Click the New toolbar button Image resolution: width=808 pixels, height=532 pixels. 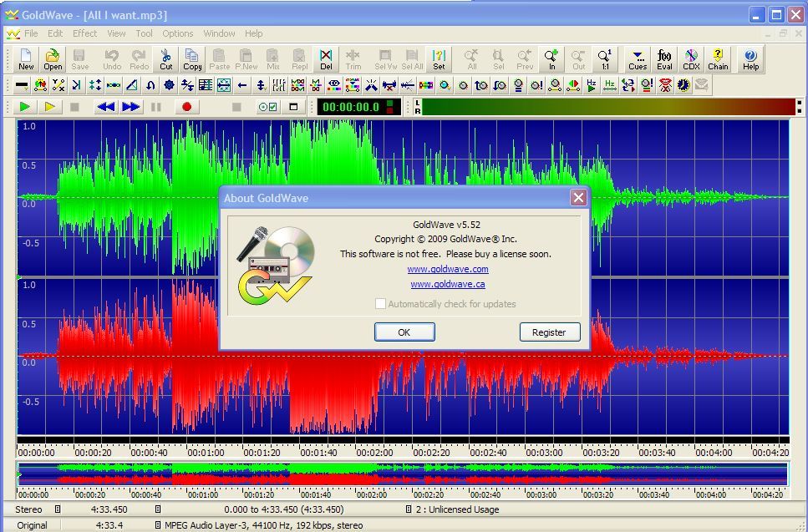tap(26, 59)
